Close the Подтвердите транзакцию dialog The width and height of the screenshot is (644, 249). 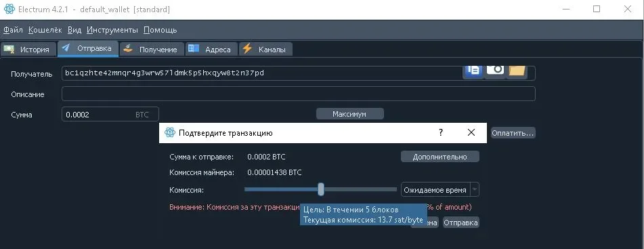(471, 132)
